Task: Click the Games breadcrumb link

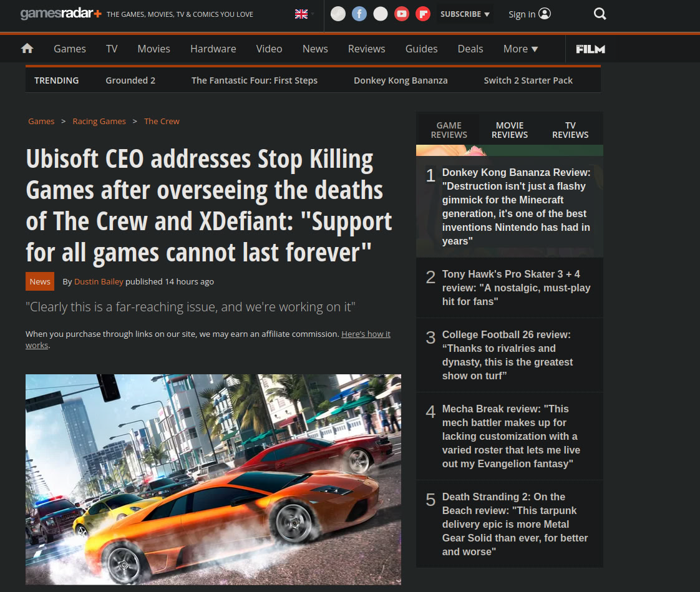Action: (x=41, y=122)
